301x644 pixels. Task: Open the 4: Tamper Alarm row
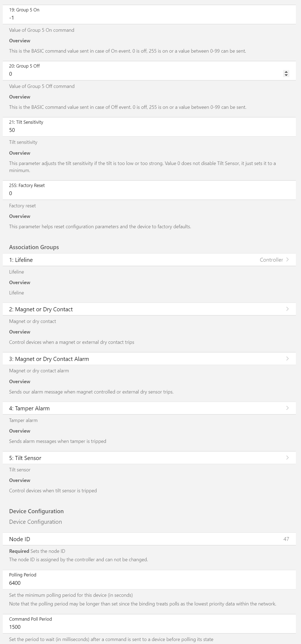pyautogui.click(x=149, y=408)
